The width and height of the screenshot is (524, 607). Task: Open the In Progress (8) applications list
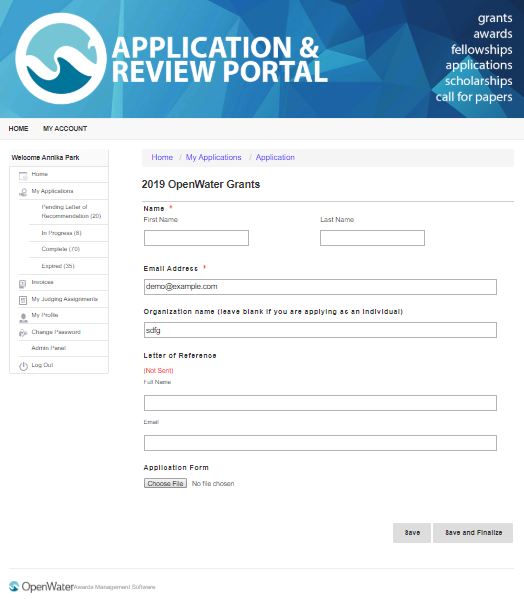point(62,233)
